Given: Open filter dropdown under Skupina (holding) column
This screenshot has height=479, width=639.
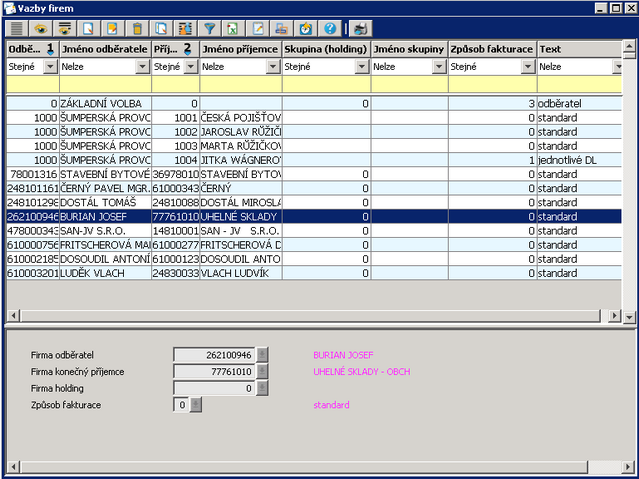Looking at the screenshot, I should (x=360, y=67).
